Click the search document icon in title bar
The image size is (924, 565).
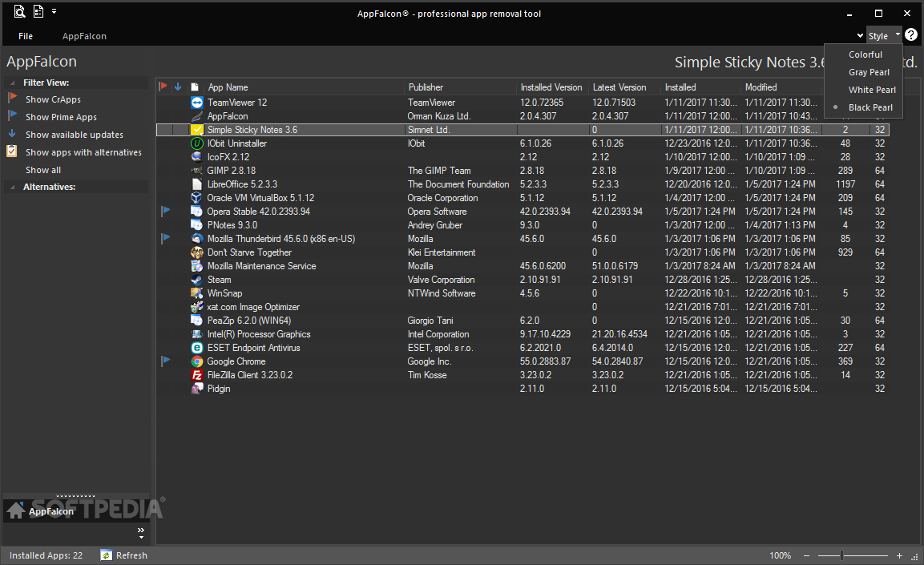tap(19, 11)
